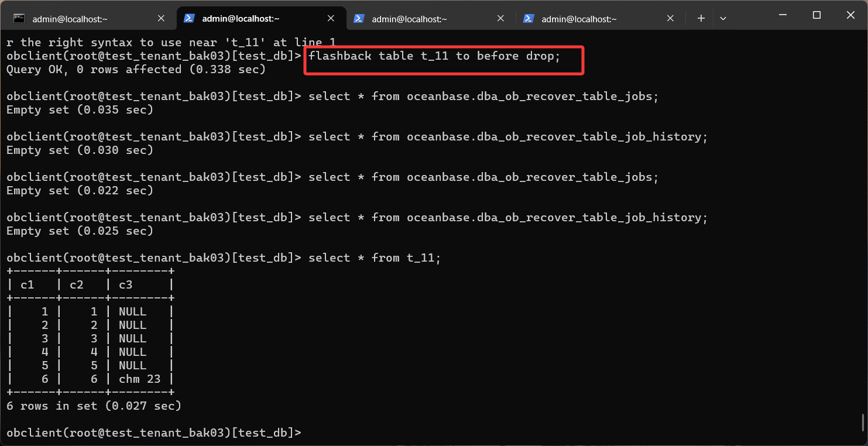This screenshot has height=446, width=868.
Task: Switch to the first tab's title text
Action: (70, 19)
